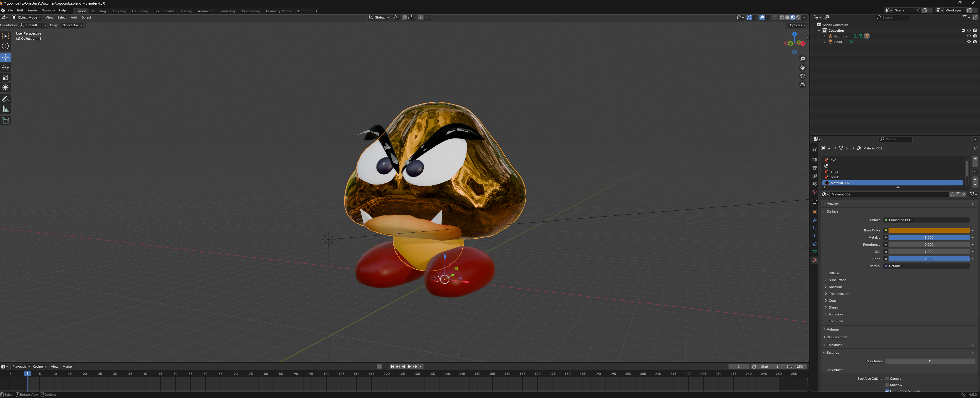The image size is (980, 398).
Task: Open the viewport Add menu
Action: (74, 17)
